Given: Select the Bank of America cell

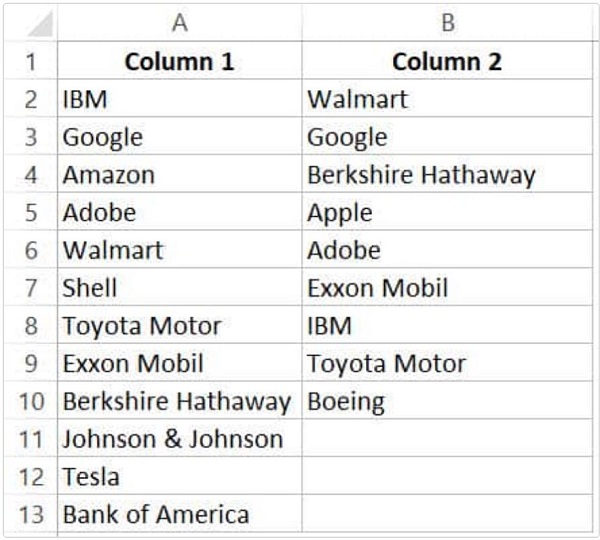Looking at the screenshot, I should [179, 514].
